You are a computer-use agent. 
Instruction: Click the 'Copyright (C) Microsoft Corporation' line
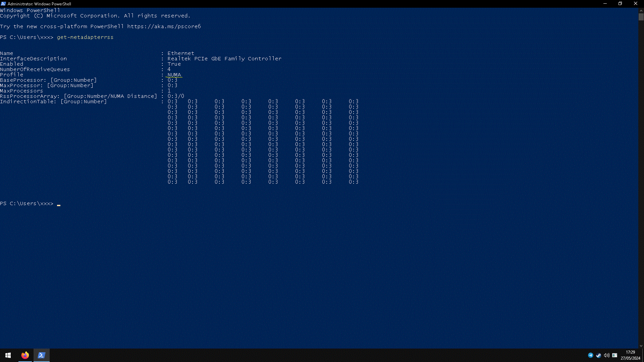(x=95, y=16)
